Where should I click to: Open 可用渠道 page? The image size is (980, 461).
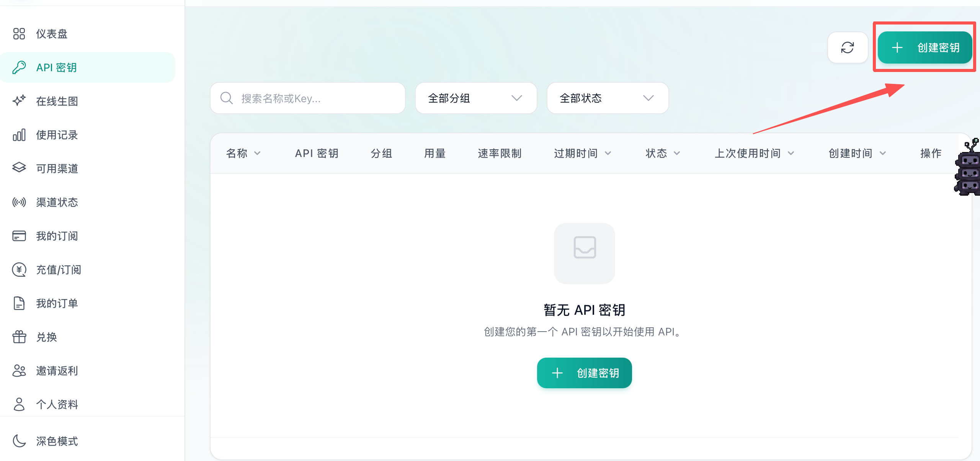[x=88, y=168]
